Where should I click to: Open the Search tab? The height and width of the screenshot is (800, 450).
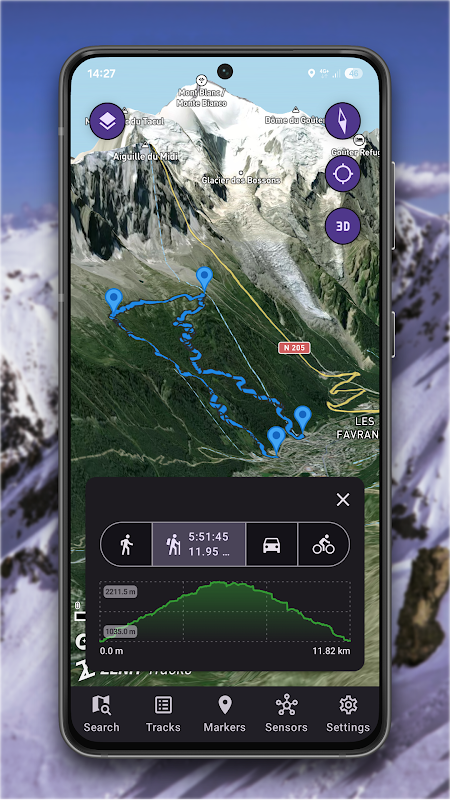coord(101,714)
